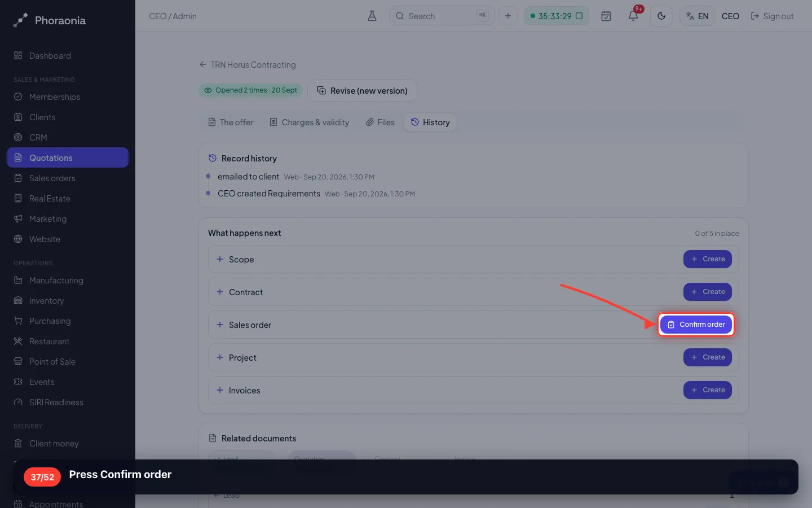The width and height of the screenshot is (812, 508).
Task: Stop the 35:33:29 timer
Action: (x=579, y=16)
